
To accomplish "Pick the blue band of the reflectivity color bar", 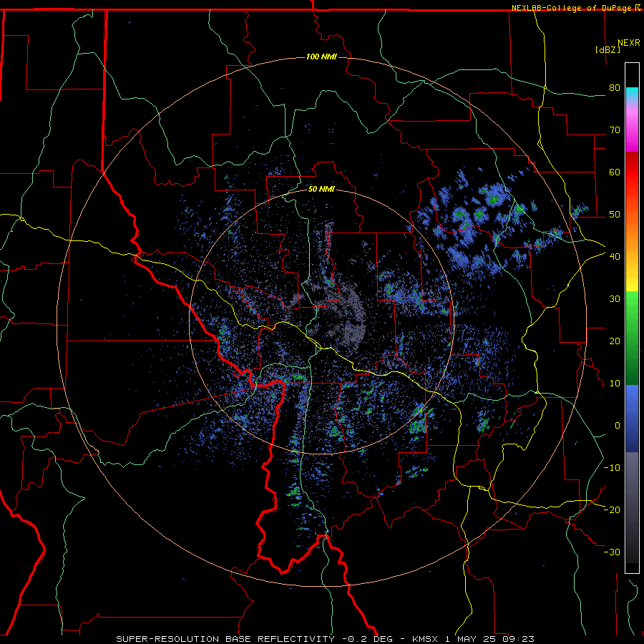I will 632,419.
